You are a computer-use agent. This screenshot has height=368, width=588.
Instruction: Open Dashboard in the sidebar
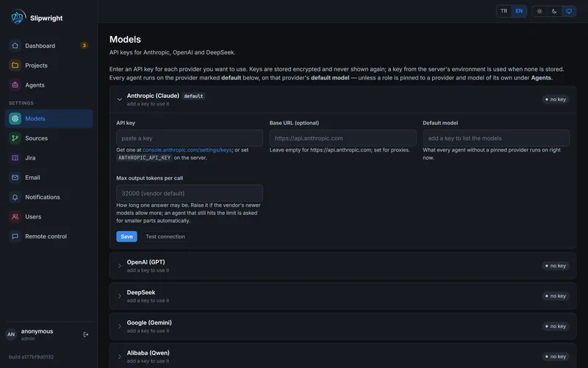pos(49,46)
